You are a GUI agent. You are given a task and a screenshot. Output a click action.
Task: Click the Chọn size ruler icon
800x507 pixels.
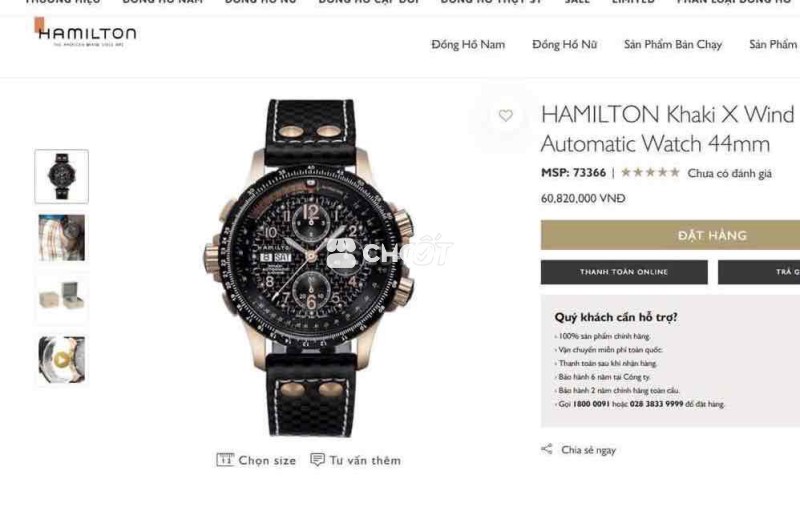pos(224,460)
